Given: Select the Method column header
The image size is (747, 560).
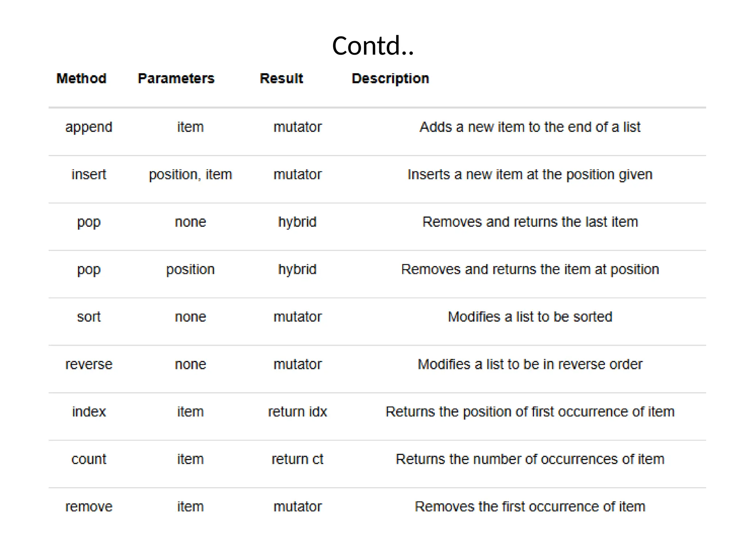Looking at the screenshot, I should pos(81,78).
